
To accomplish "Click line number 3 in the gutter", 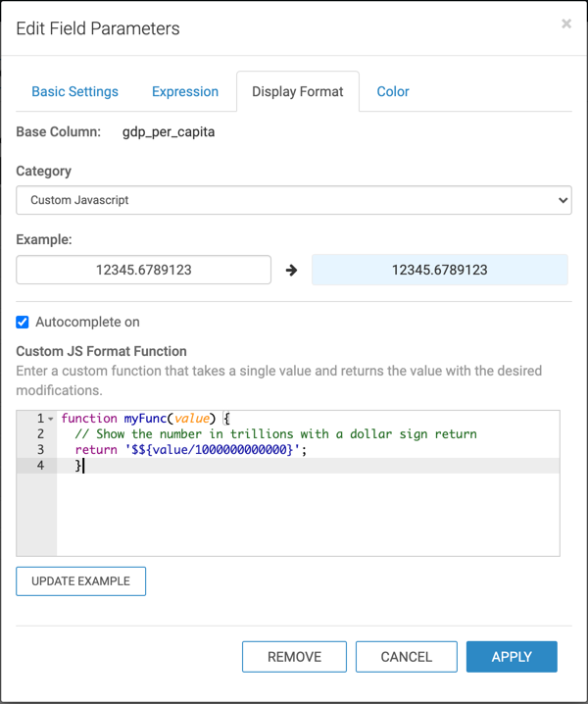I will (x=40, y=450).
